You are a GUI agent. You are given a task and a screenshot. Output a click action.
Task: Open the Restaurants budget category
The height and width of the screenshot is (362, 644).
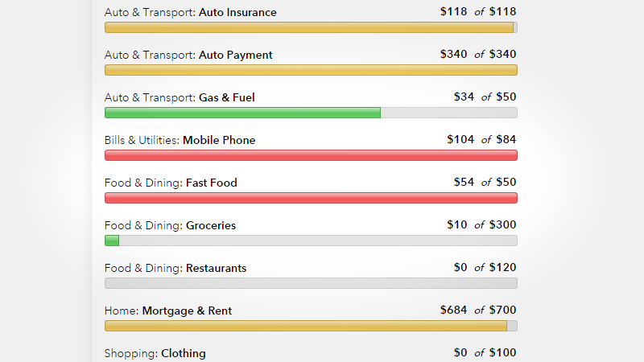click(x=175, y=269)
